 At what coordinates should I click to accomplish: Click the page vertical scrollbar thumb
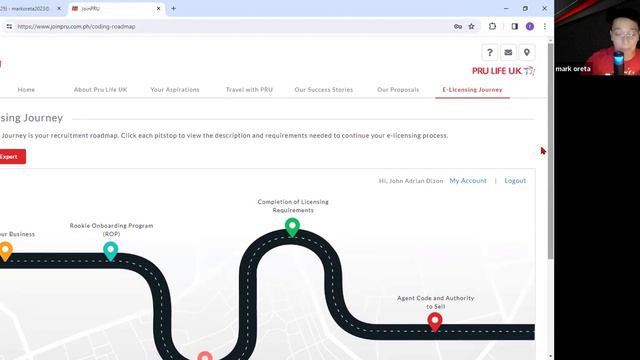pos(550,151)
